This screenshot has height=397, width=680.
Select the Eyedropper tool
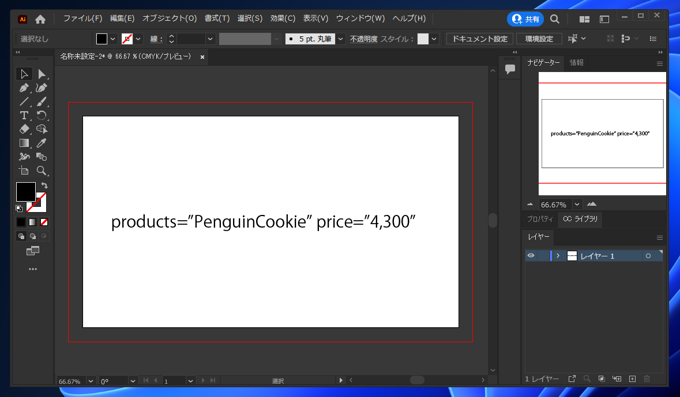point(42,143)
